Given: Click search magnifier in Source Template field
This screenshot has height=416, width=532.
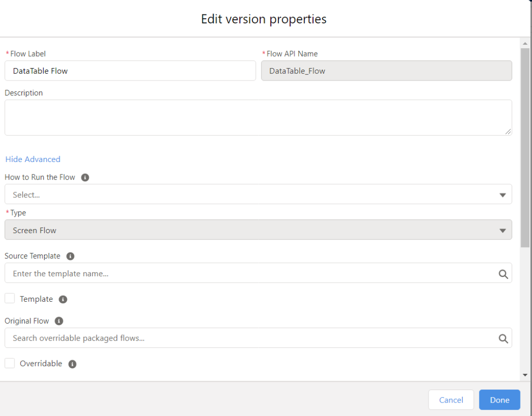Looking at the screenshot, I should click(503, 274).
